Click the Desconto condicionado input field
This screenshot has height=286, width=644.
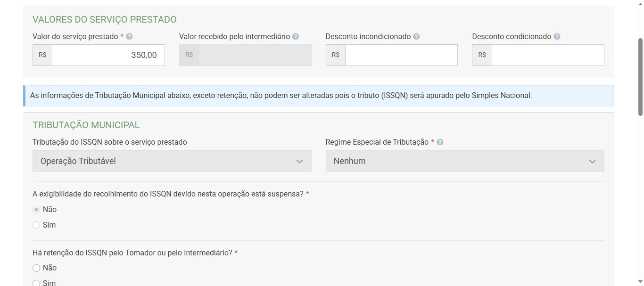(547, 55)
